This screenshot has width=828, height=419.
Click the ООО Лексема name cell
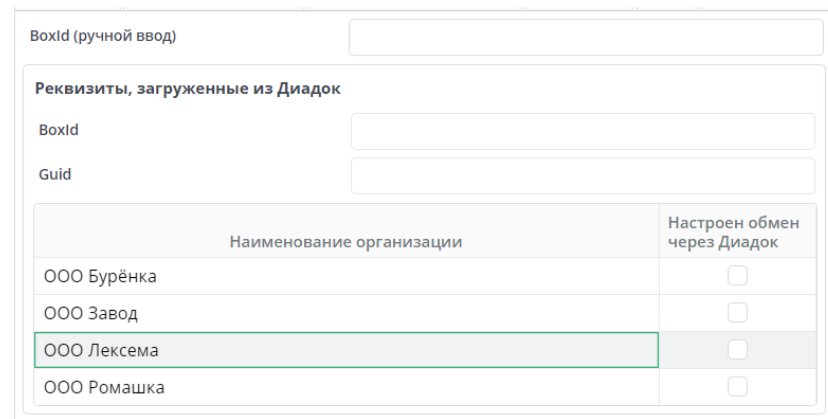click(346, 350)
